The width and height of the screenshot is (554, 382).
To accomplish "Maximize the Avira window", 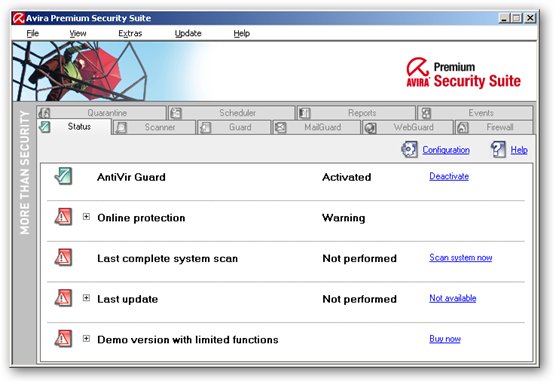I will [517, 18].
